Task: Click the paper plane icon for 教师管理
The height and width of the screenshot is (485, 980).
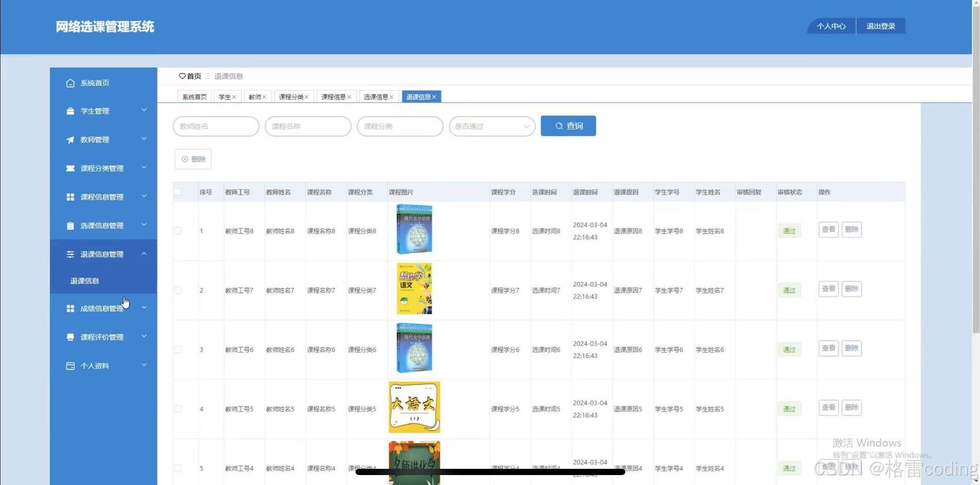Action: click(70, 140)
